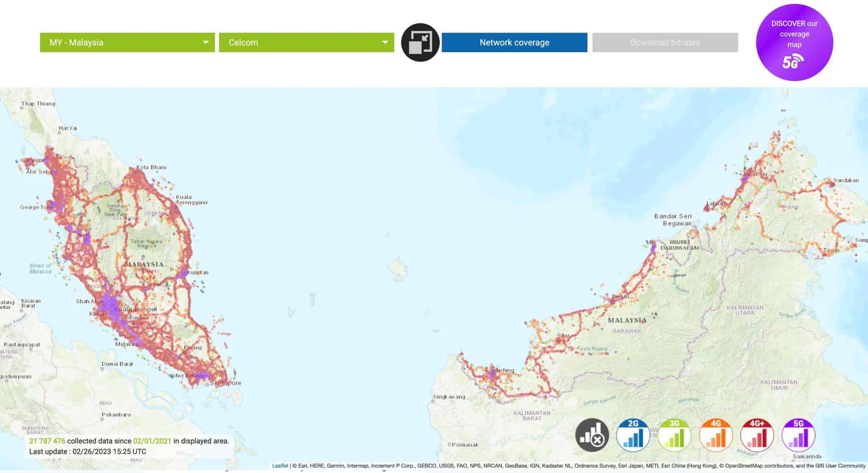The height and width of the screenshot is (473, 868).
Task: Click the Kuching 5G marker on map
Action: pos(492,374)
